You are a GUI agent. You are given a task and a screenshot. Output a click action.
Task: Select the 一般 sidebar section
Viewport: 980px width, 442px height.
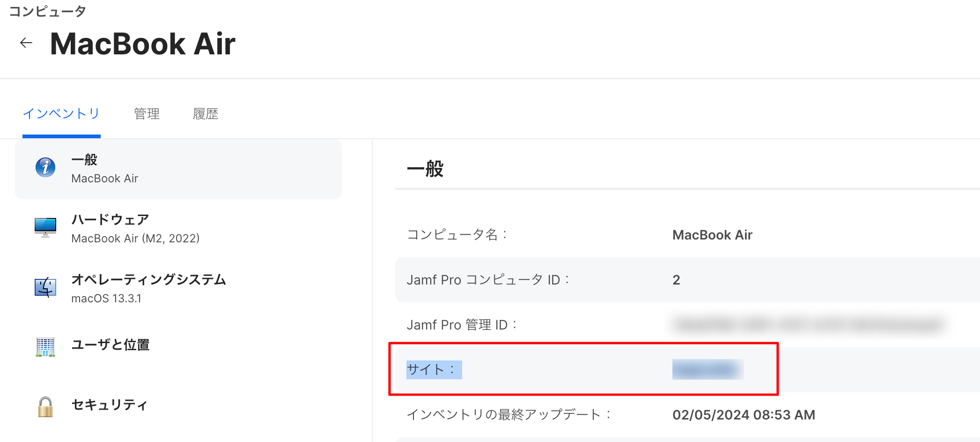click(178, 169)
